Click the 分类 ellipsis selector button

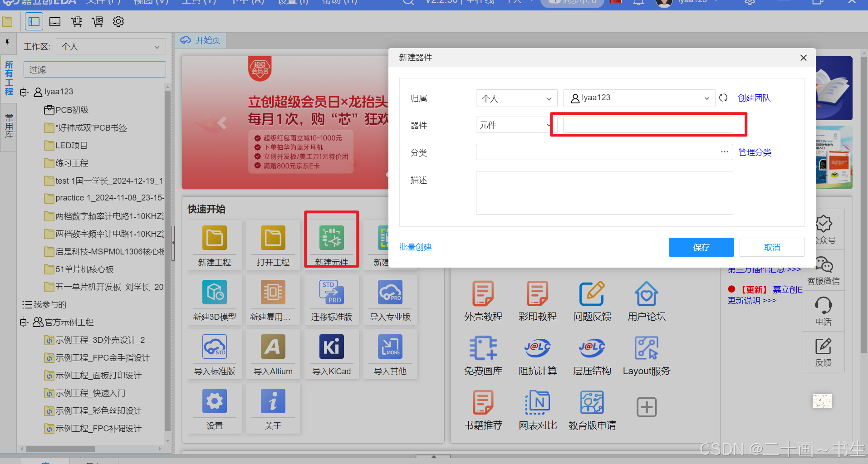[725, 152]
